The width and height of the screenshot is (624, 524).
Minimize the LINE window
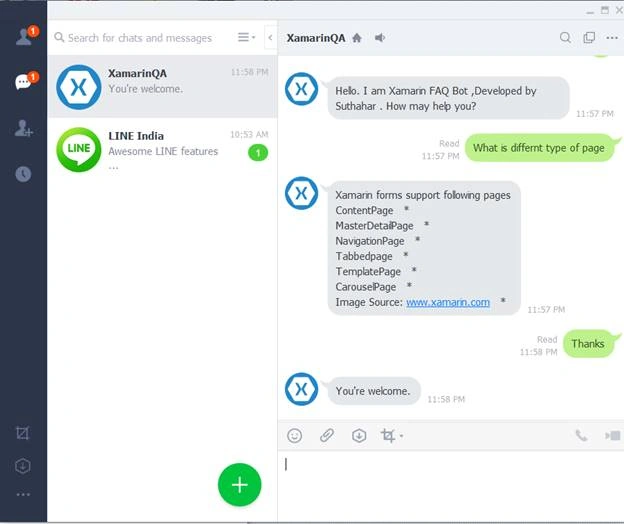tap(590, 11)
